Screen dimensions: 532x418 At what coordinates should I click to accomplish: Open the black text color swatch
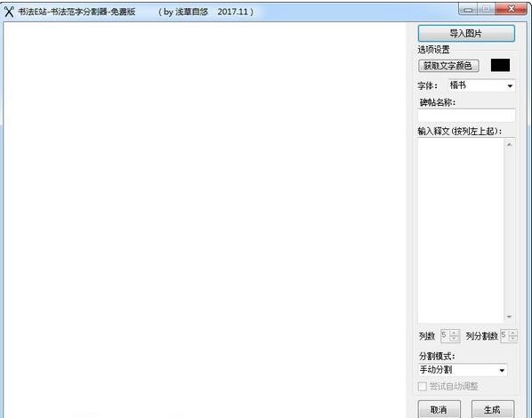pos(500,65)
